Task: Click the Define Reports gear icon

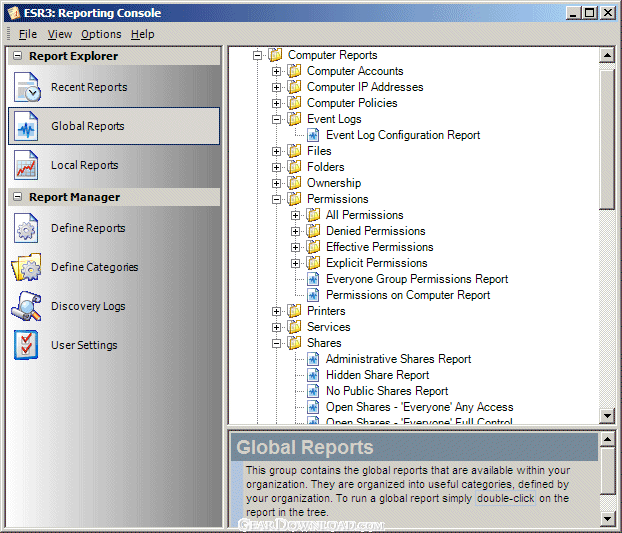Action: 26,228
